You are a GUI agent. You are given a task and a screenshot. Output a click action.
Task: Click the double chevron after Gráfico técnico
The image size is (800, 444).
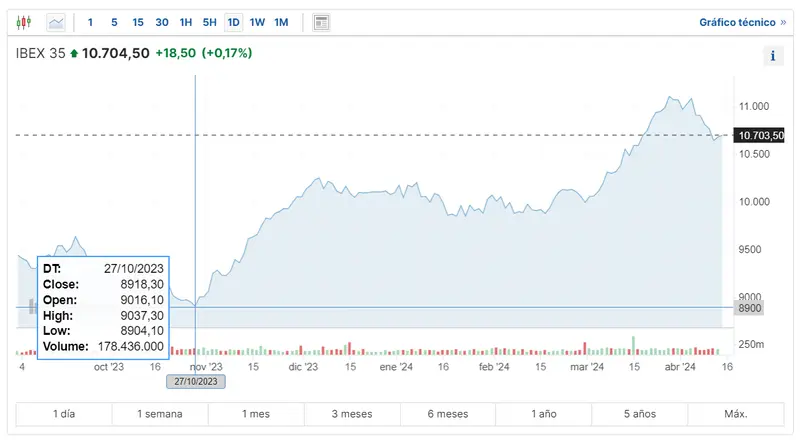(x=783, y=22)
